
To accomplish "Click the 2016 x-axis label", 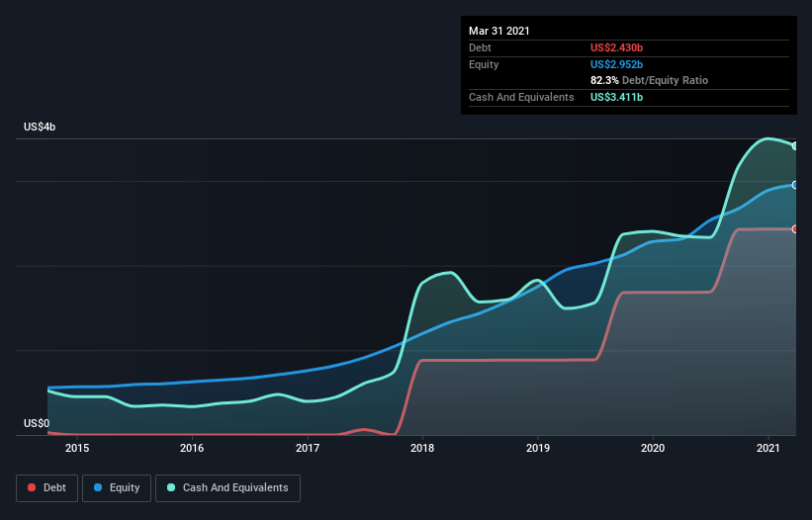I will coord(192,448).
